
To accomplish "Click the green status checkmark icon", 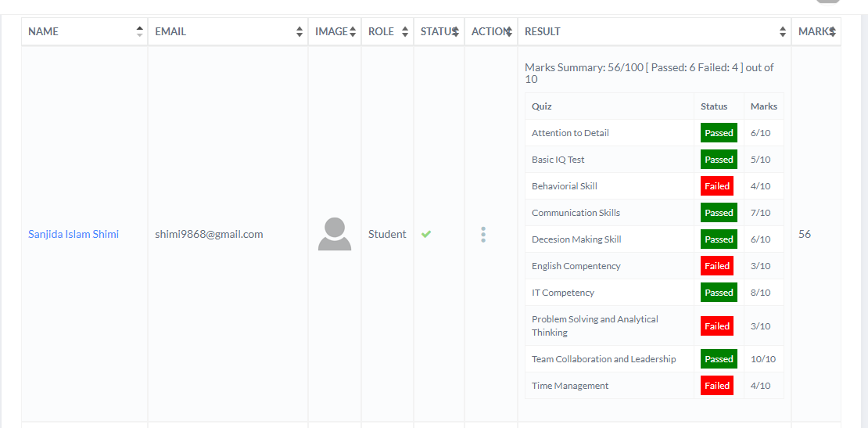I will pyautogui.click(x=426, y=234).
